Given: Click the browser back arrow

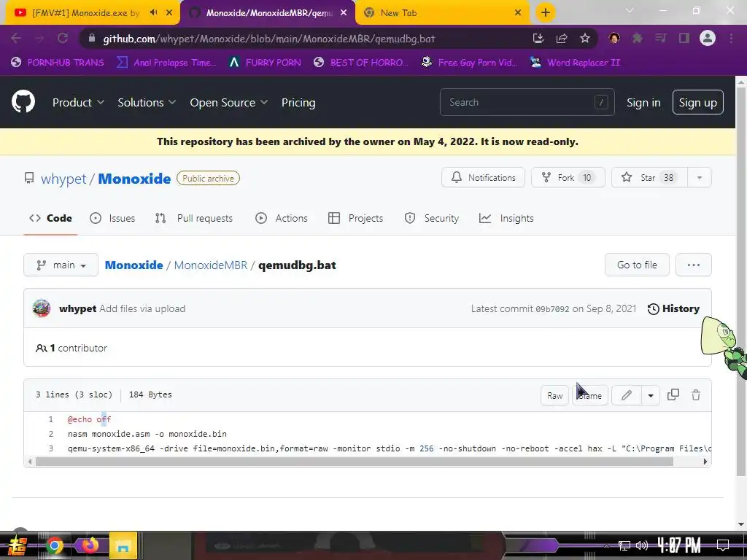Looking at the screenshot, I should [x=16, y=39].
